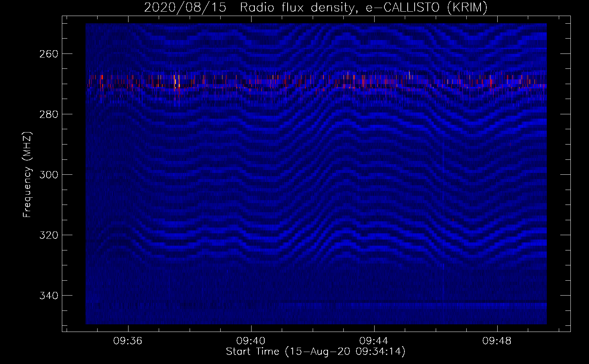
Task: Click the 260 frequency tick label
Action: 48,54
